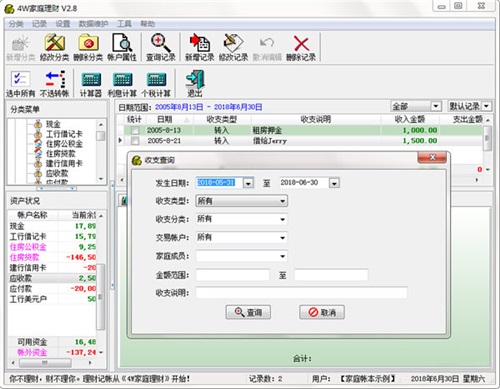The width and height of the screenshot is (500, 389).
Task: Select 现金 in the category tree
Action: pyautogui.click(x=53, y=124)
